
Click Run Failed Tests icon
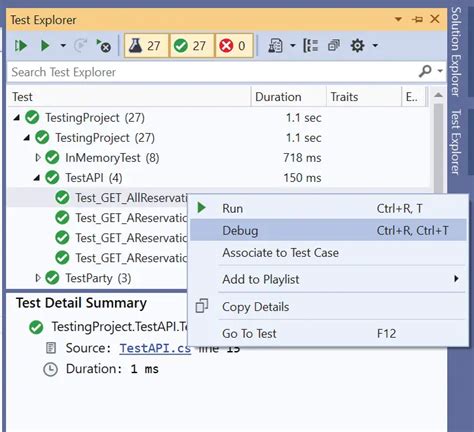click(x=103, y=46)
